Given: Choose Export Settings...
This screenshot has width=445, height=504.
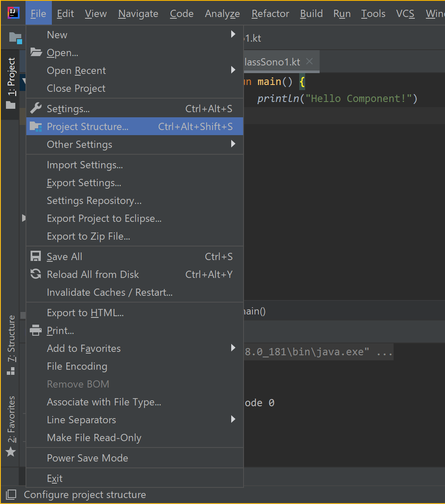Looking at the screenshot, I should tap(135, 183).
